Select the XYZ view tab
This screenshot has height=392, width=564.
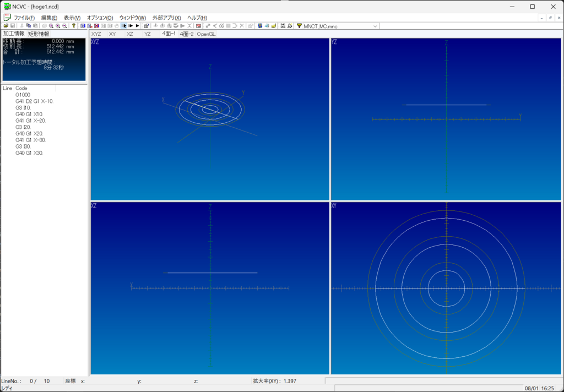(96, 34)
